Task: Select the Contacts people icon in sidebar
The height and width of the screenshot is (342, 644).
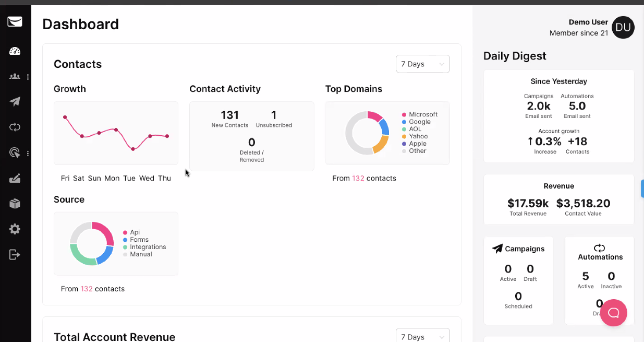Action: tap(14, 76)
